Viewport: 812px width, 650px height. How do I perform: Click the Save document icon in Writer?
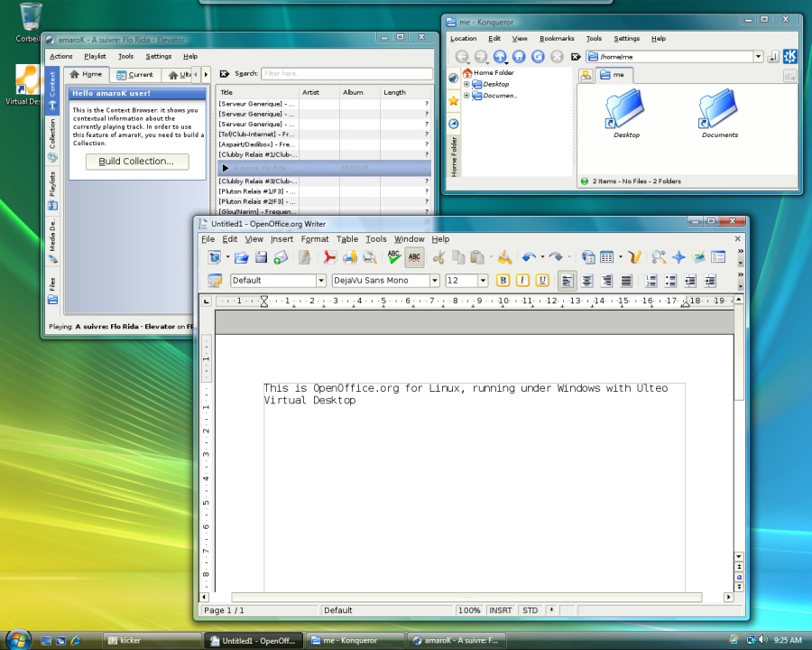point(261,258)
